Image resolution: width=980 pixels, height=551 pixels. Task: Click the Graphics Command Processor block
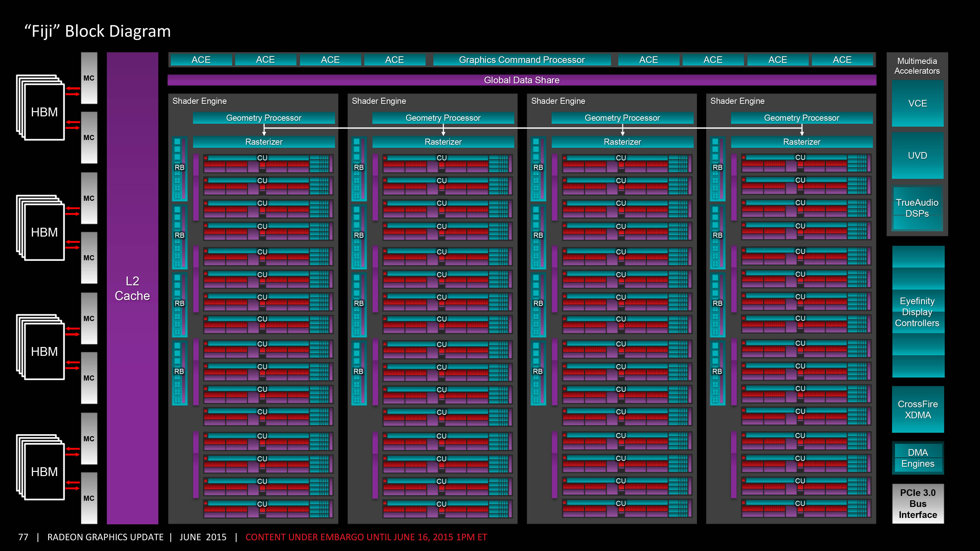click(x=521, y=60)
